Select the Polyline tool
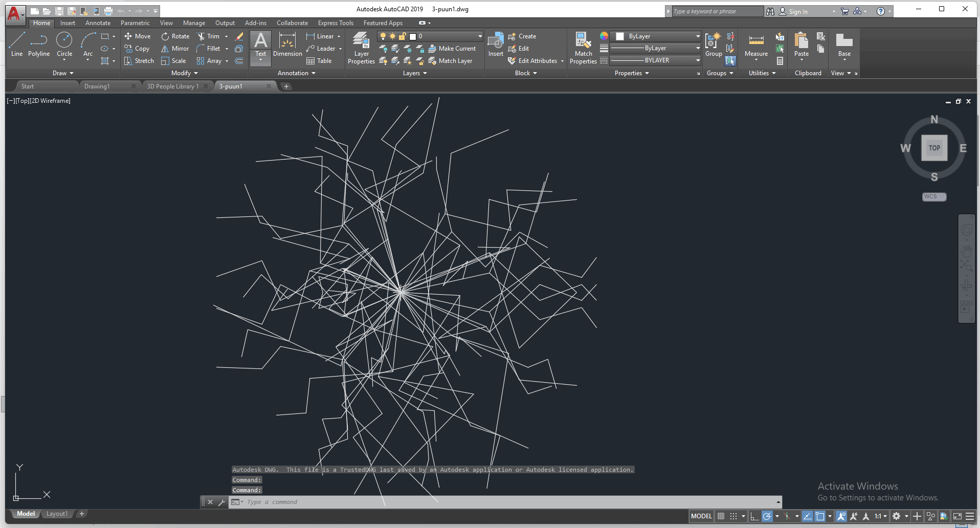 tap(38, 44)
